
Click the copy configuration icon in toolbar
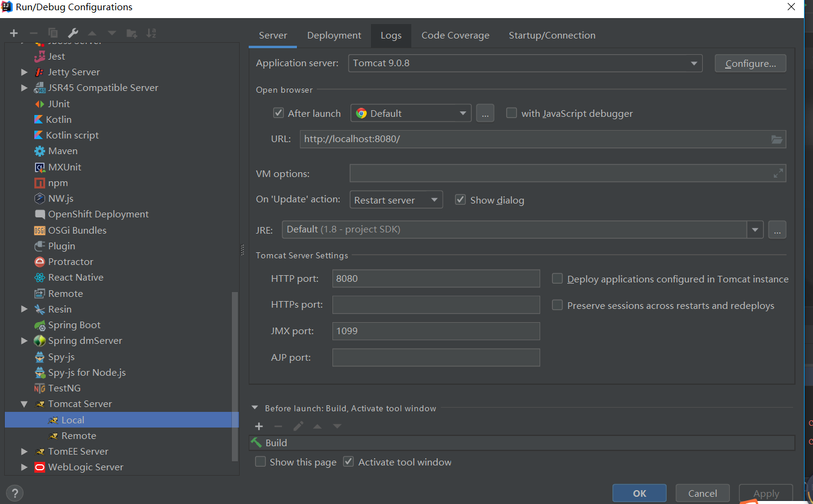tap(53, 33)
